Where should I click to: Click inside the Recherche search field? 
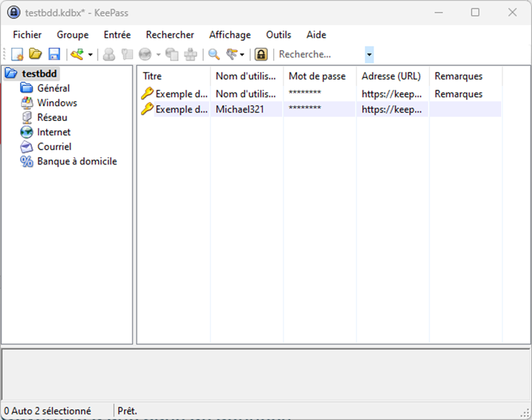[315, 54]
